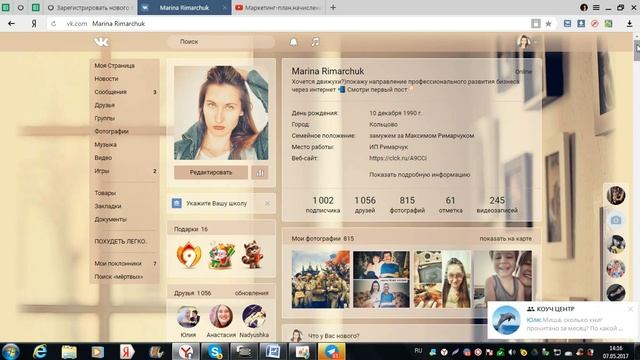Open new tab with plus button
The width and height of the screenshot is (640, 360).
[x=333, y=7]
